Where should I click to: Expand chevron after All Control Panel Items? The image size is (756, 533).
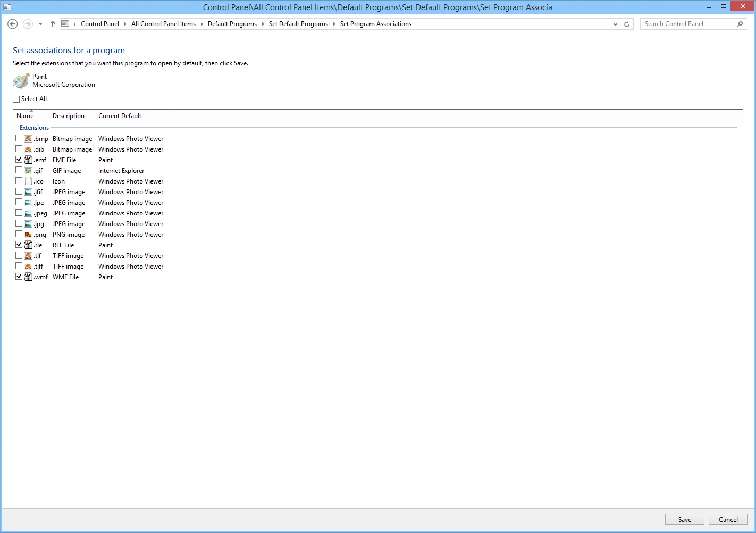[202, 24]
